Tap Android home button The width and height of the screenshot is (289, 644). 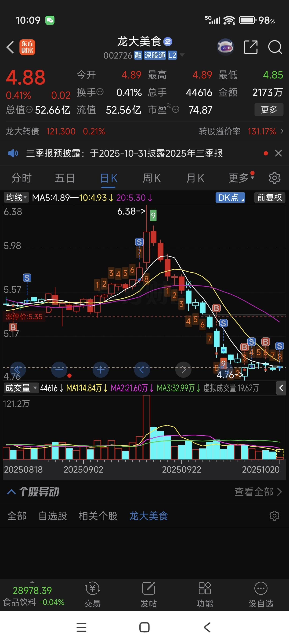pyautogui.click(x=144, y=627)
